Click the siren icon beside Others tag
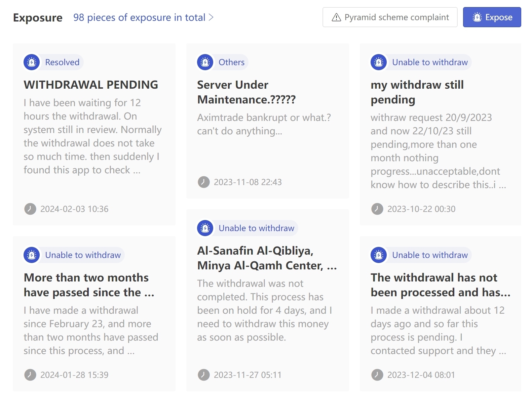 205,62
